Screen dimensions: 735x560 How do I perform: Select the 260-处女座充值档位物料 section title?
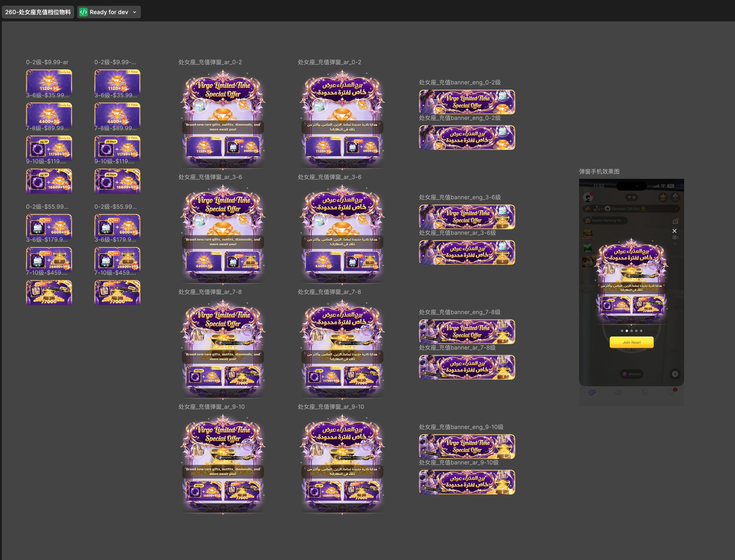(x=38, y=12)
